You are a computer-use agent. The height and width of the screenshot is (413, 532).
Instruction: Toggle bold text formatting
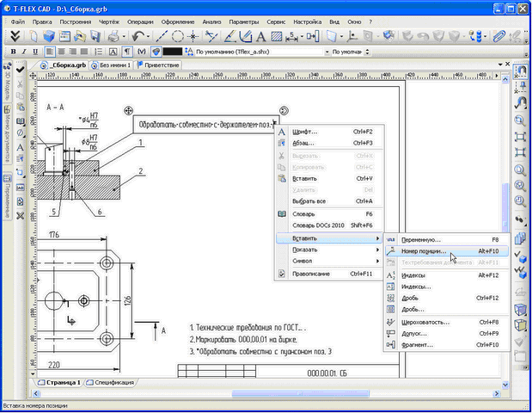14,52
